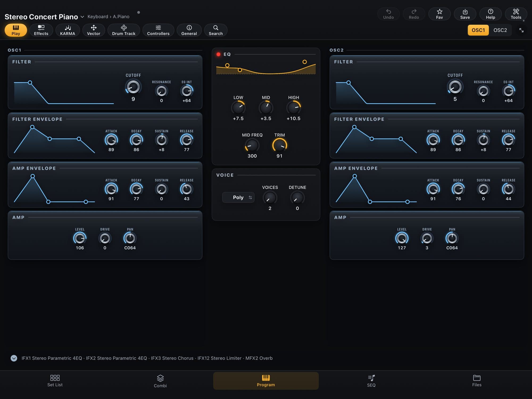Open the Effects page

(x=41, y=30)
